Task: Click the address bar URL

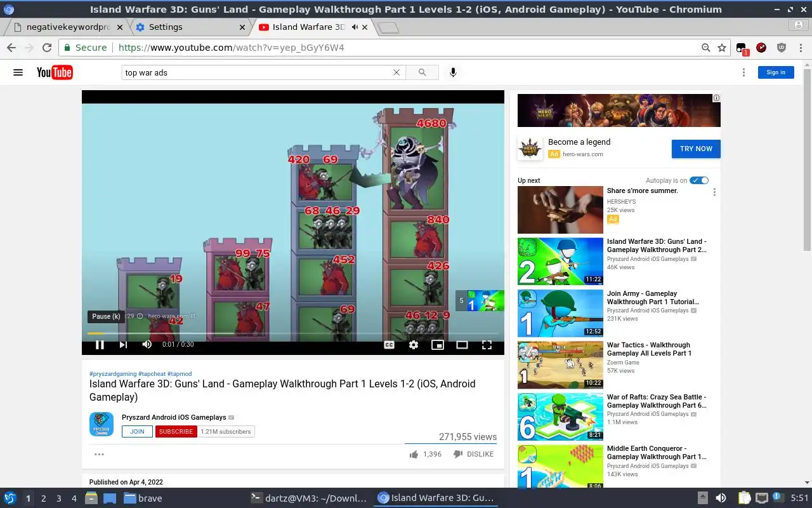Action: pos(231,48)
